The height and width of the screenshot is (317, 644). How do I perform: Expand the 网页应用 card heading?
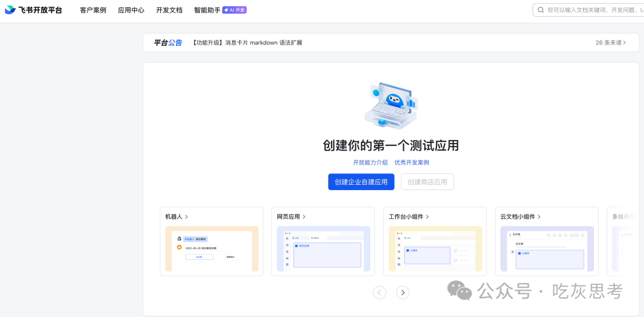(x=291, y=216)
